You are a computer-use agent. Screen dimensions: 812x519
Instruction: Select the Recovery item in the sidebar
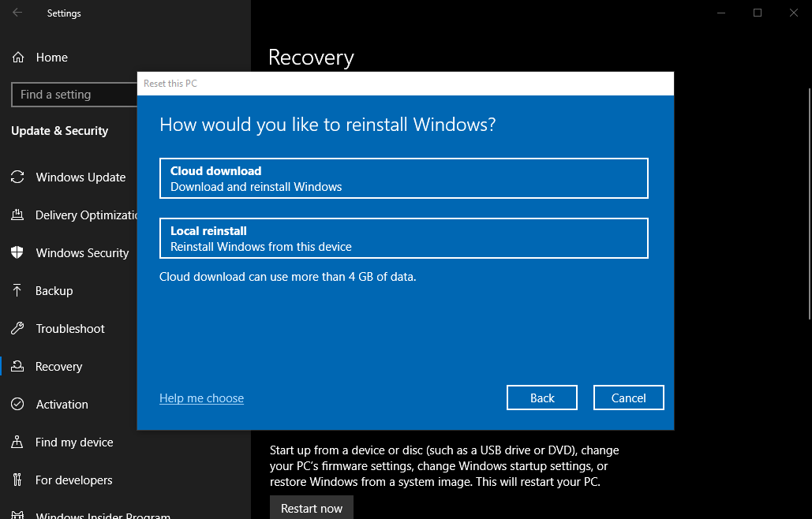tap(59, 367)
